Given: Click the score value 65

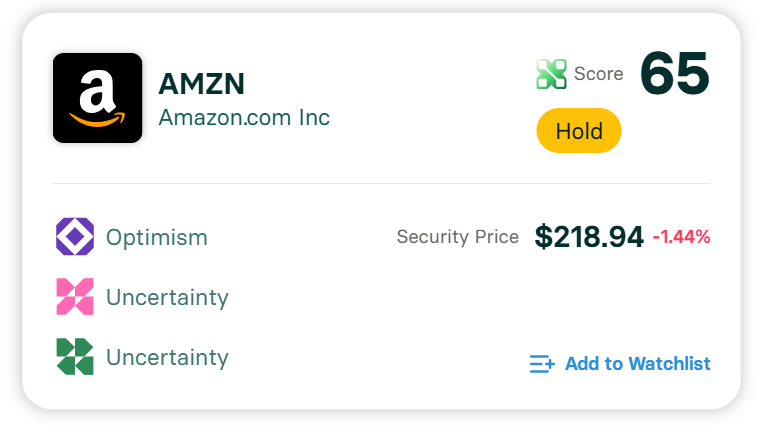Looking at the screenshot, I should [674, 74].
